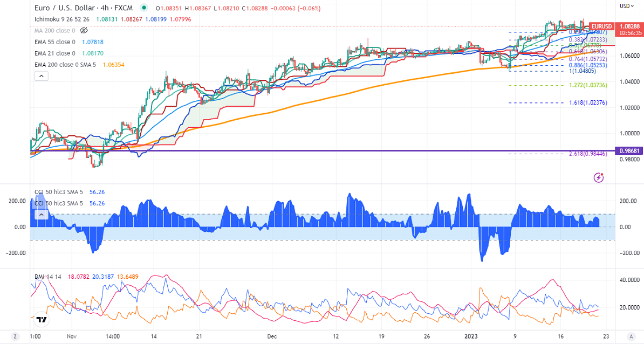Screen dimensions: 644x344
Task: Select the EMA 200 close 0 SMA 5 legend
Action: (65, 65)
